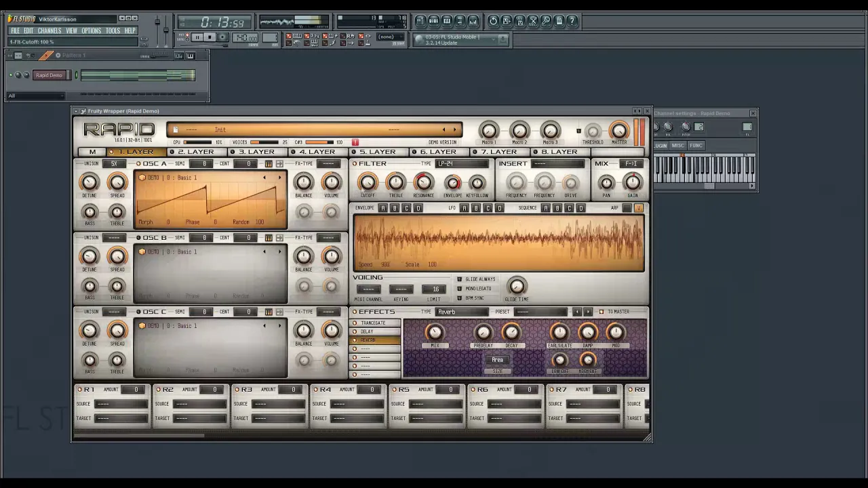Click the MASTER volume knob
This screenshot has height=488, width=868.
click(618, 129)
